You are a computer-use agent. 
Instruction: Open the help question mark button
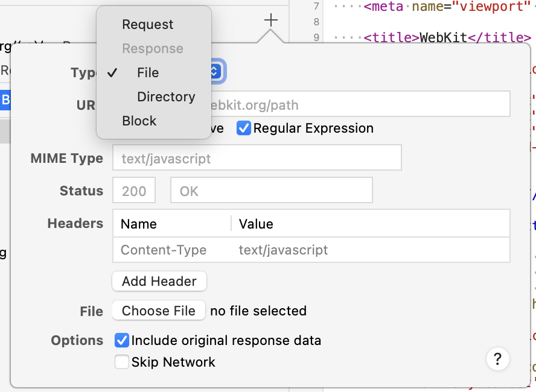[x=497, y=359]
